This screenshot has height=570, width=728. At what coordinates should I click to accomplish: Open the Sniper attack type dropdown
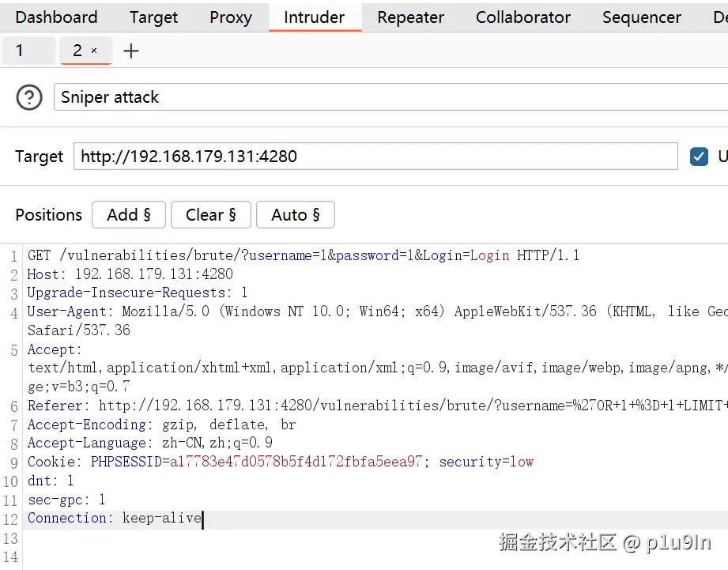click(x=390, y=97)
